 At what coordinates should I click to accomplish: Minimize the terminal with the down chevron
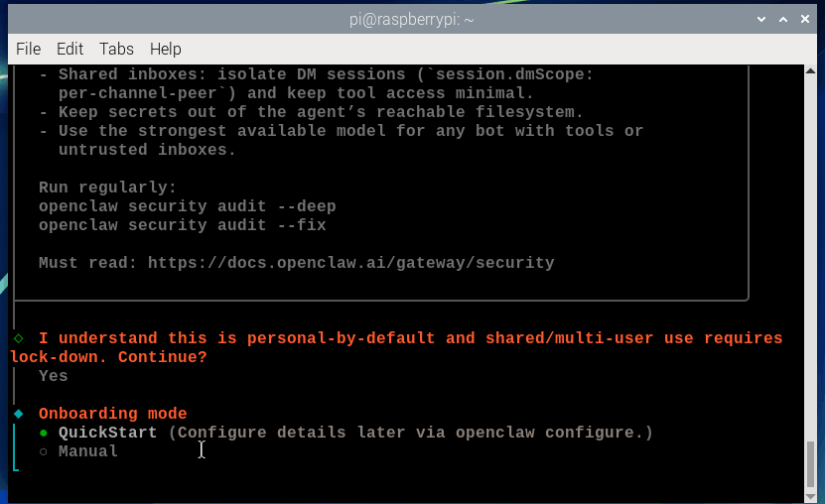(760, 20)
